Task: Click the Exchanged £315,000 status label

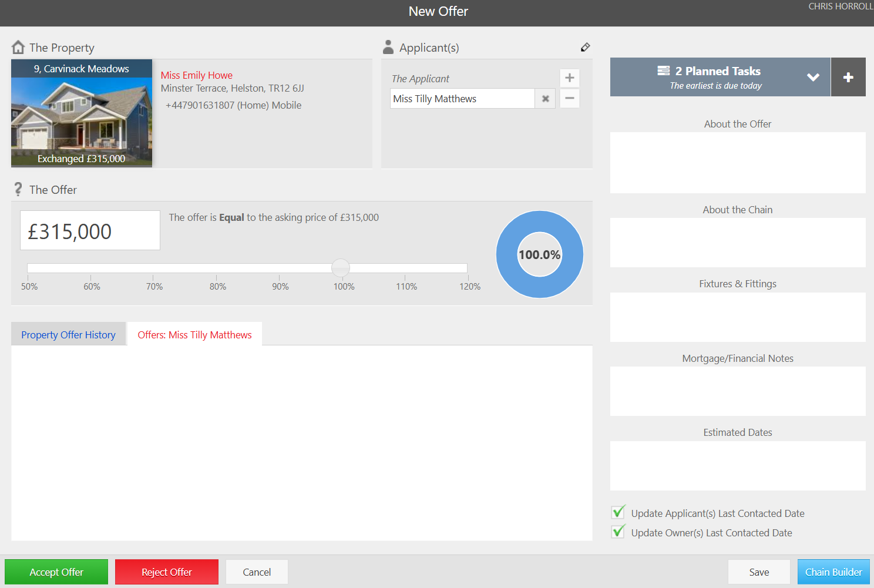Action: (82, 159)
